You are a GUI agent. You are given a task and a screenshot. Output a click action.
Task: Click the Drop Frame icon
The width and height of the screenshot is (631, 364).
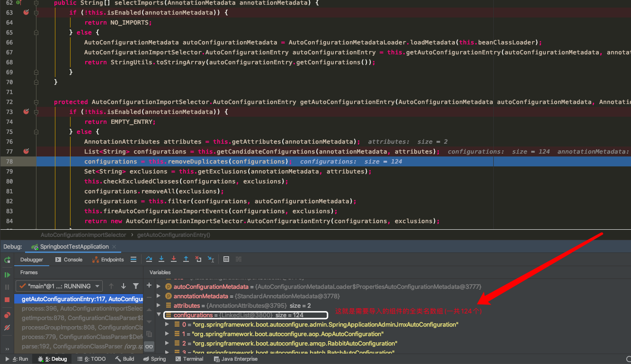(198, 259)
